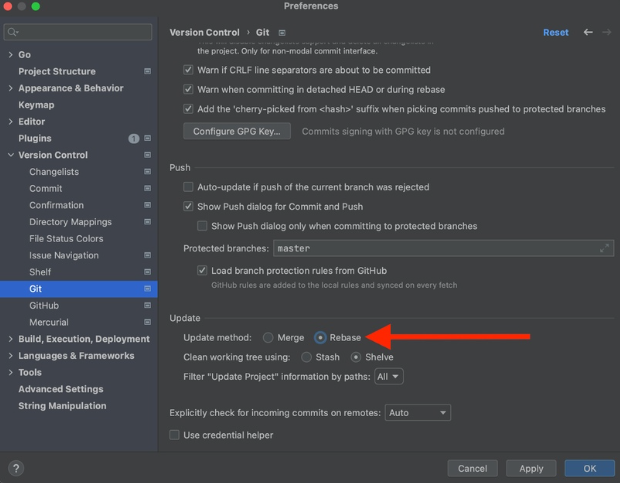This screenshot has width=620, height=483.
Task: Select the Merge update method
Action: 268,338
